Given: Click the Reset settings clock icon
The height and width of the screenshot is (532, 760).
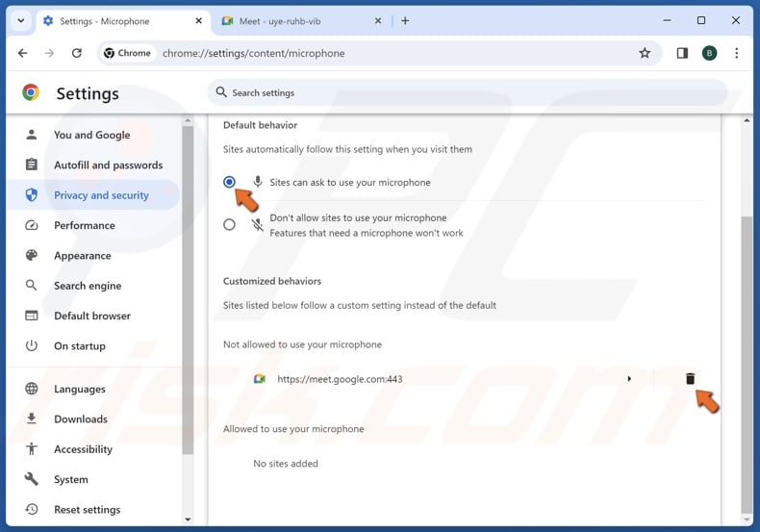Looking at the screenshot, I should (x=32, y=509).
